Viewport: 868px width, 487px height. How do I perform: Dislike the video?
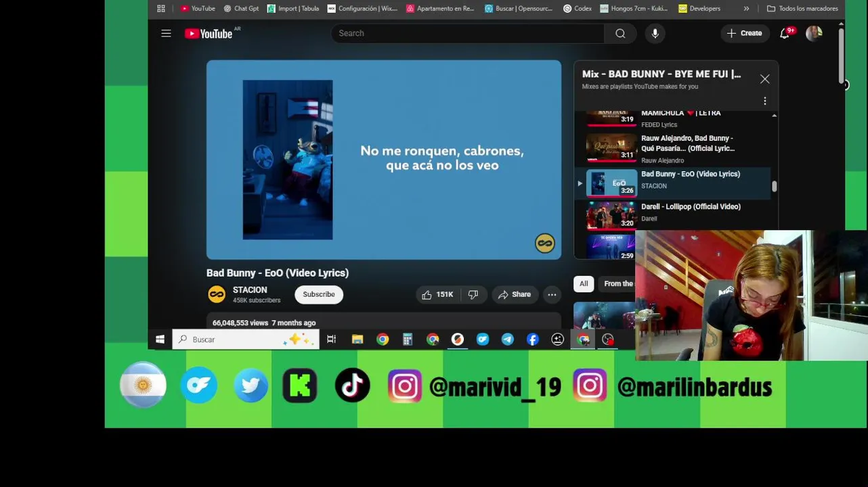[x=473, y=294]
